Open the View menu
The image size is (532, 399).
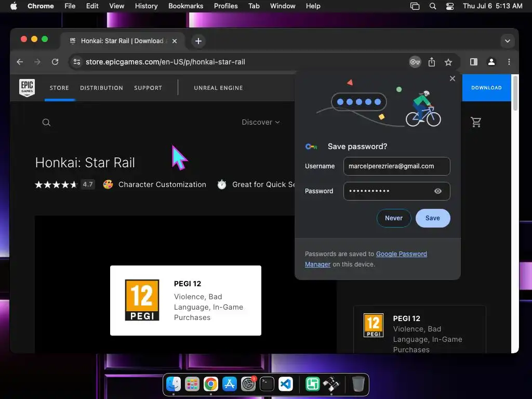[116, 6]
